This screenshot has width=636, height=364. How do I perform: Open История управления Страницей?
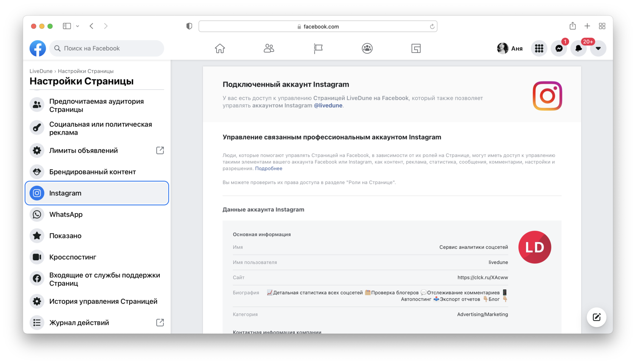(103, 301)
